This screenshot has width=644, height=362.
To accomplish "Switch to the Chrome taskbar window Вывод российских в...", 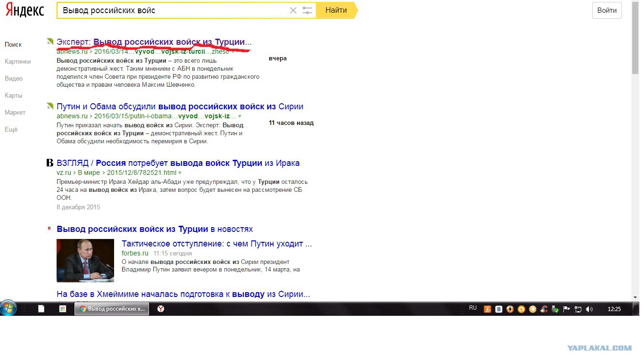I will point(112,309).
